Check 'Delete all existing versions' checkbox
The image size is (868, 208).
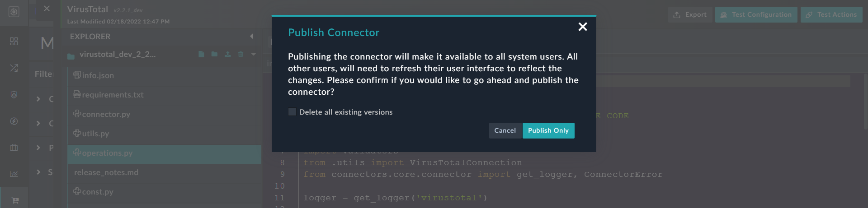pos(292,112)
